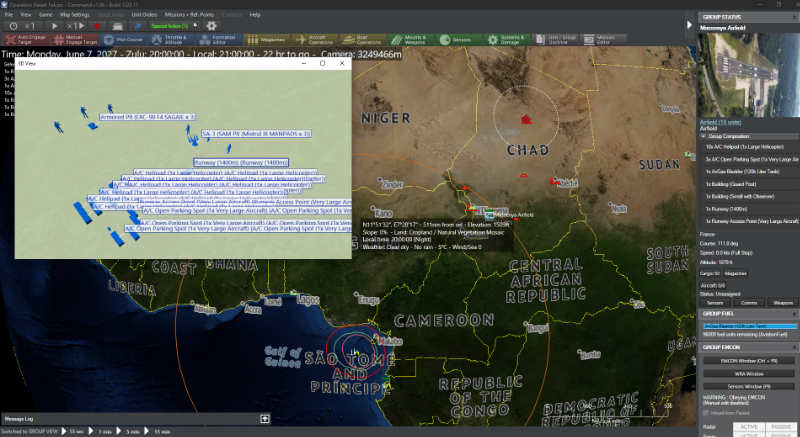Image resolution: width=800 pixels, height=437 pixels.
Task: Open the View menu
Action: [x=26, y=15]
